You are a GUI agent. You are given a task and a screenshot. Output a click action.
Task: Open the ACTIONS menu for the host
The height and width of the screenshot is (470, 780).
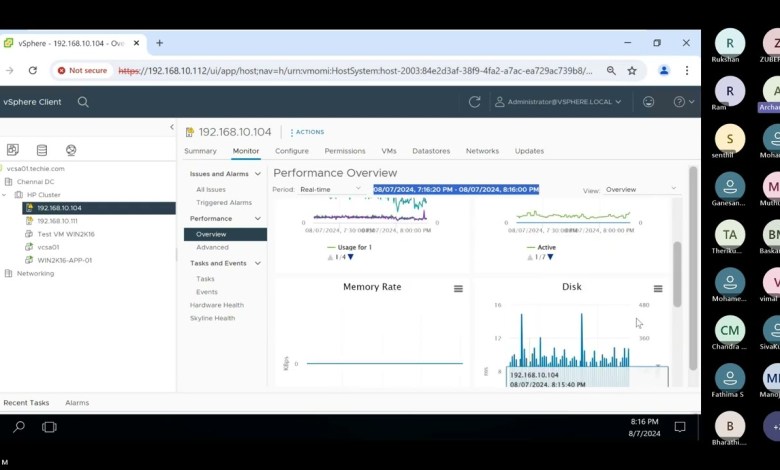(307, 132)
